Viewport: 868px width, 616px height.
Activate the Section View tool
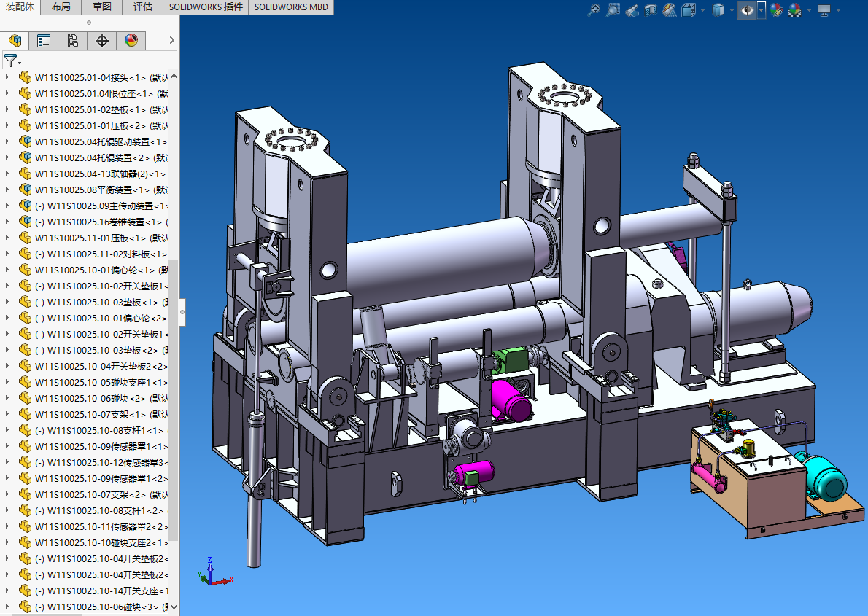coord(651,10)
